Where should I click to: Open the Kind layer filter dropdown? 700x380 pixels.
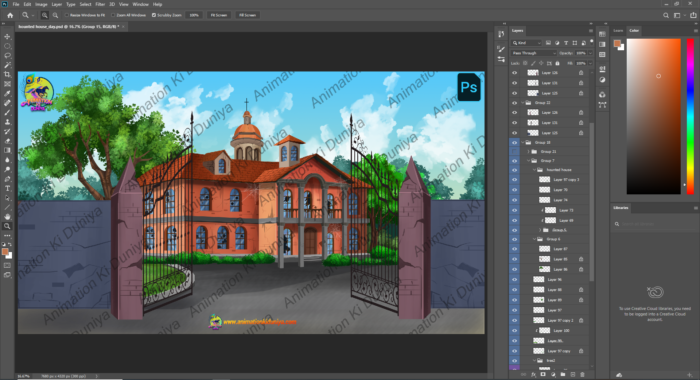tap(526, 43)
